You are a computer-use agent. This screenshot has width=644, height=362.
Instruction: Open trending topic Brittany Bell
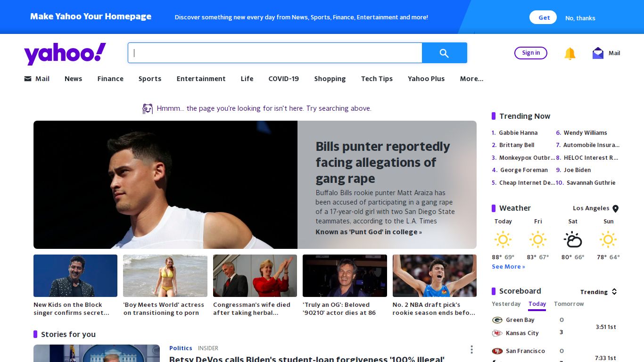coord(517,145)
